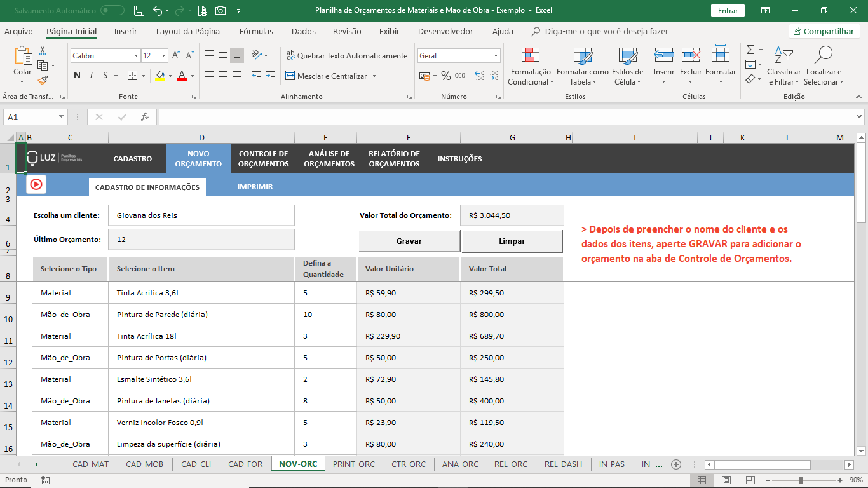Increase decimal places
This screenshot has width=868, height=488.
point(478,76)
